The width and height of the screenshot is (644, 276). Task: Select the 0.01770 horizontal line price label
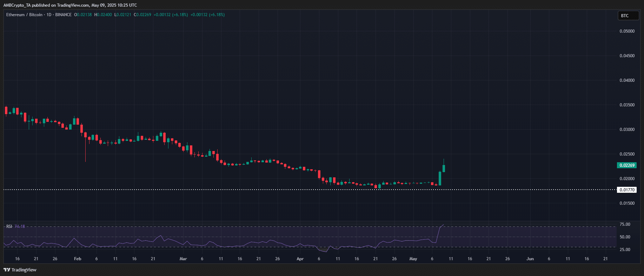click(627, 190)
